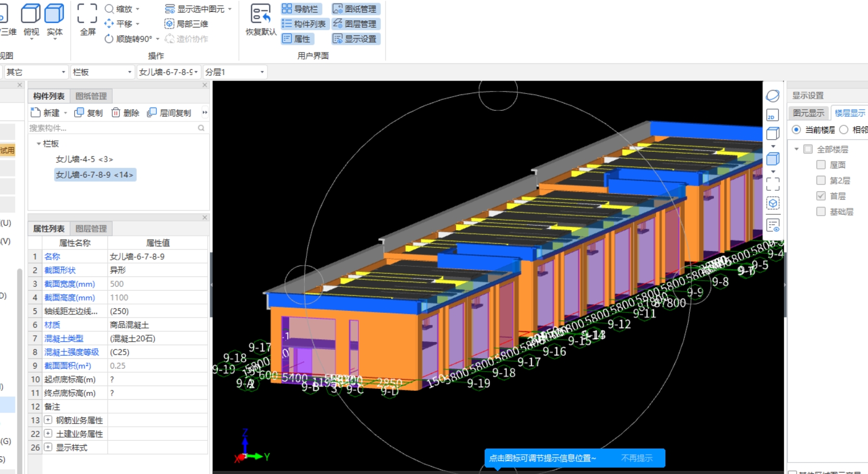Check 全部楼层 checkbox

point(808,149)
